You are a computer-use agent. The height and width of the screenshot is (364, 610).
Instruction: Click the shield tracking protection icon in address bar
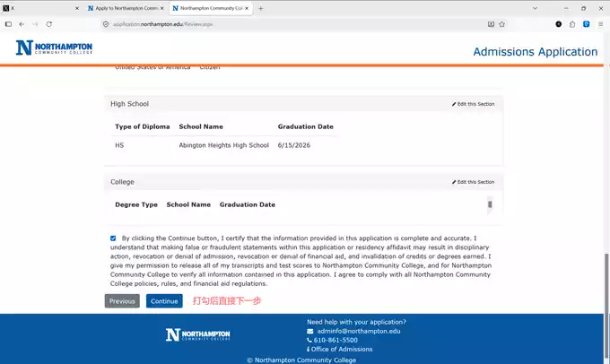[x=106, y=24]
